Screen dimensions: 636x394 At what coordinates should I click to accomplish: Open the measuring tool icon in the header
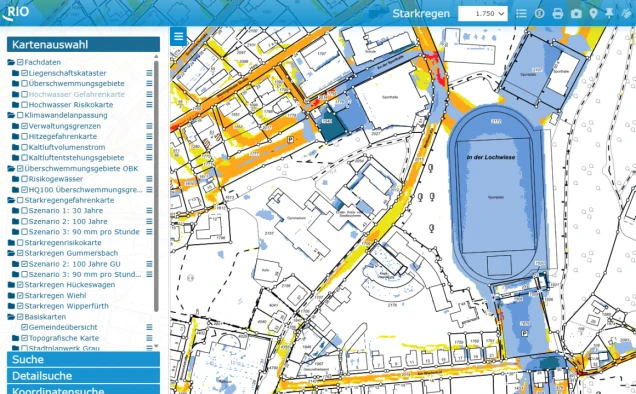click(x=627, y=13)
